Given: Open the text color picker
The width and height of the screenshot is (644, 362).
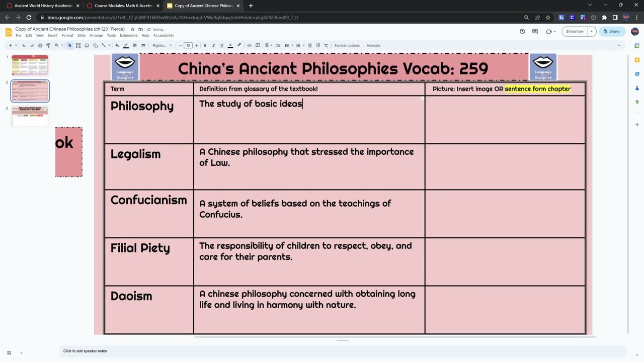Looking at the screenshot, I should [230, 45].
